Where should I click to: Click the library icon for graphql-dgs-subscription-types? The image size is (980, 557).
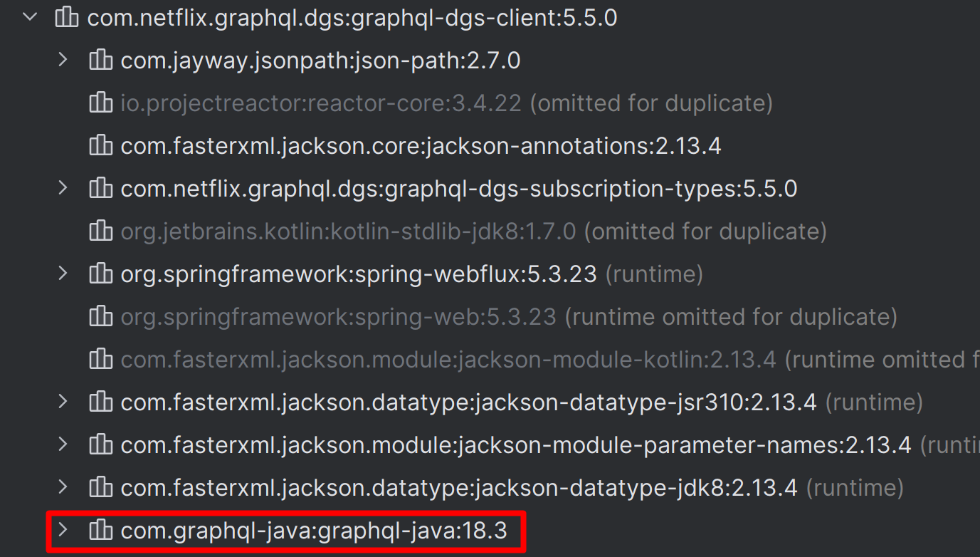coord(100,188)
